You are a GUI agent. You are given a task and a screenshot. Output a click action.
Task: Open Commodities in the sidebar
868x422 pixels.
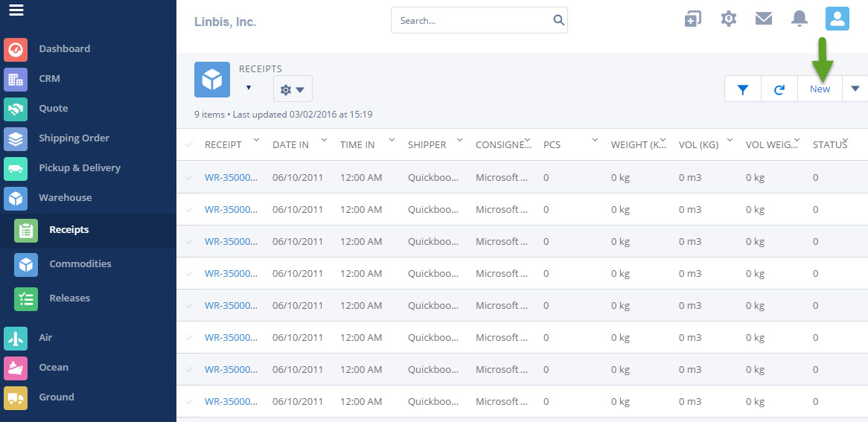coord(80,264)
